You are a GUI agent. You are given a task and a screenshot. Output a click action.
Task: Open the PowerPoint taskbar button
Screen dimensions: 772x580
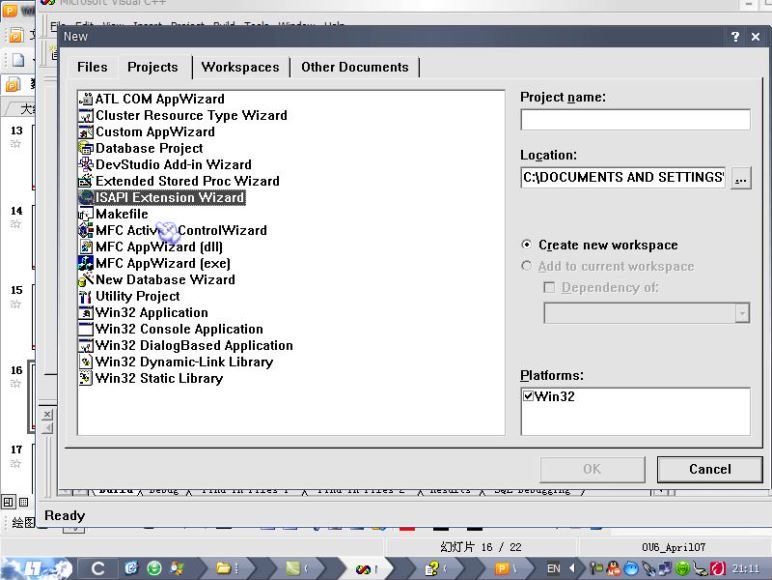505,569
